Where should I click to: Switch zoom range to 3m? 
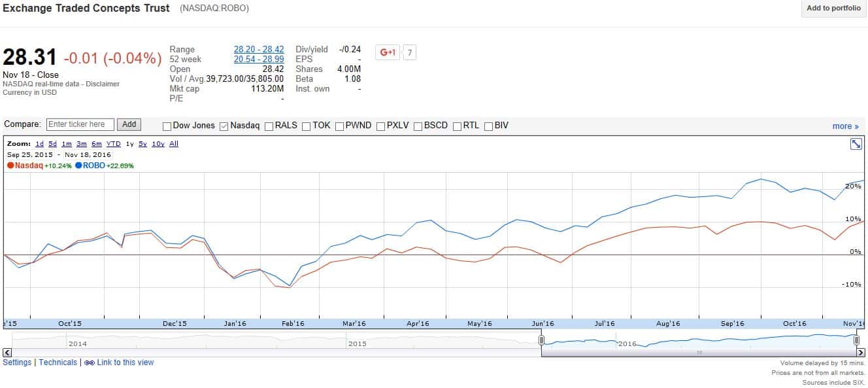(x=81, y=144)
